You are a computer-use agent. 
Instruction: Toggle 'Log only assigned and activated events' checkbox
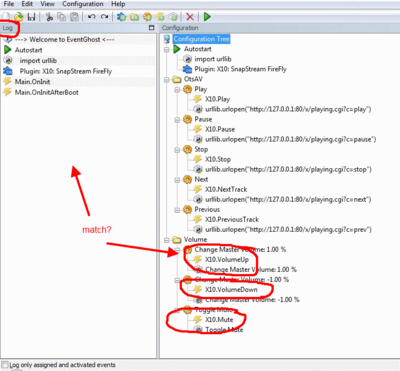pos(5,364)
